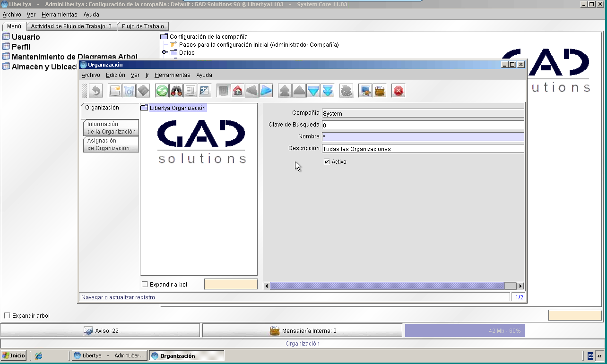Click the grayed history icon before the house
Image resolution: width=607 pixels, height=364 pixels.
(224, 90)
